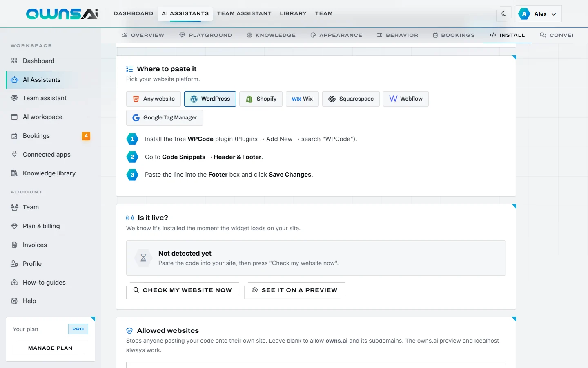The height and width of the screenshot is (368, 588).
Task: Click the PRO plan badge
Action: (78, 329)
